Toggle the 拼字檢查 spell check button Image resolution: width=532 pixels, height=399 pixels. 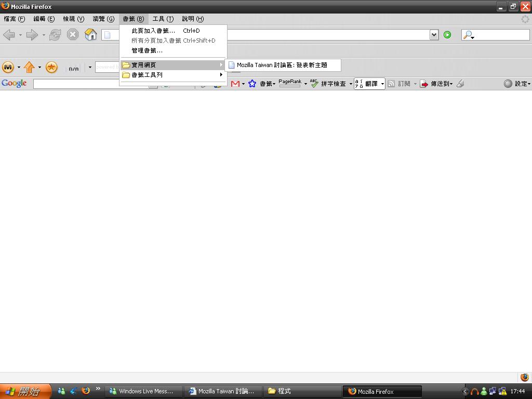tap(328, 84)
